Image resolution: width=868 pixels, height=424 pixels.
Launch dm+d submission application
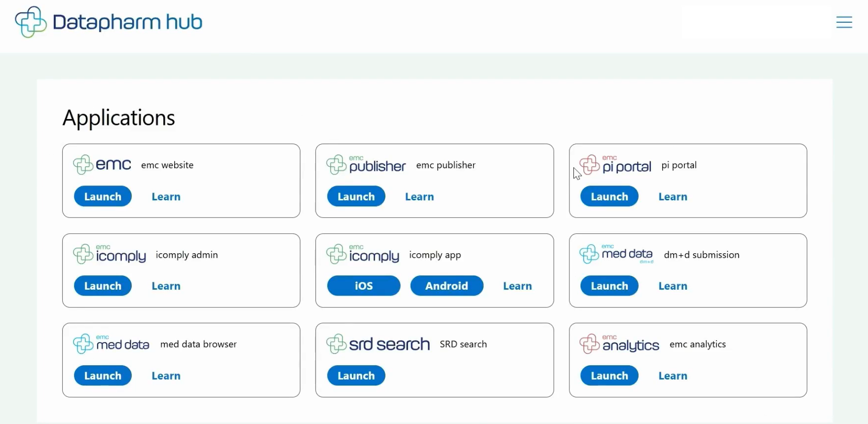(609, 286)
